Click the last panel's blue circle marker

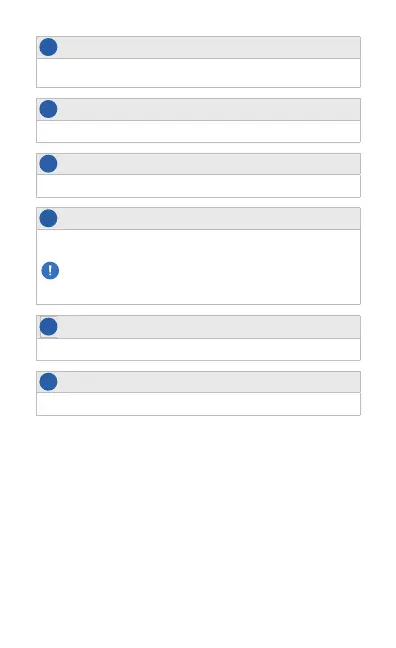point(48,381)
